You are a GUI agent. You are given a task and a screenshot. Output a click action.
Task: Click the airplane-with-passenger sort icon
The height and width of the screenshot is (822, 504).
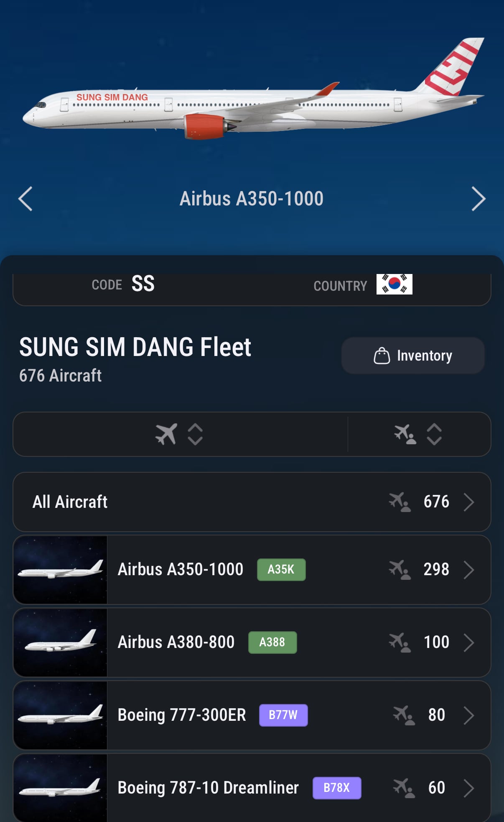coord(405,434)
